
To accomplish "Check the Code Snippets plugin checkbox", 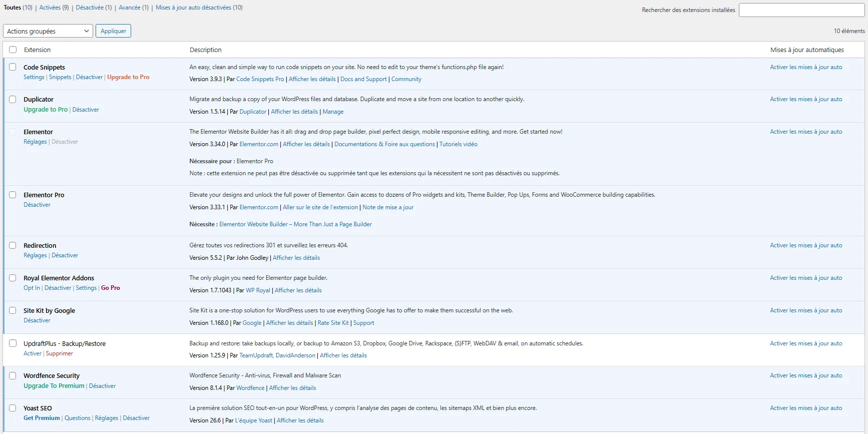I will [x=13, y=67].
